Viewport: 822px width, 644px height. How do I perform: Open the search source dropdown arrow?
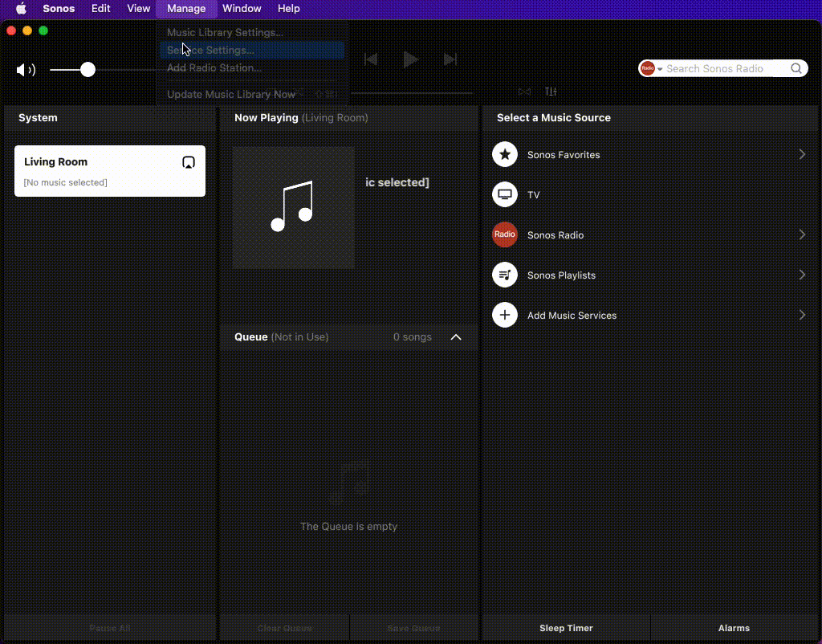tap(660, 69)
